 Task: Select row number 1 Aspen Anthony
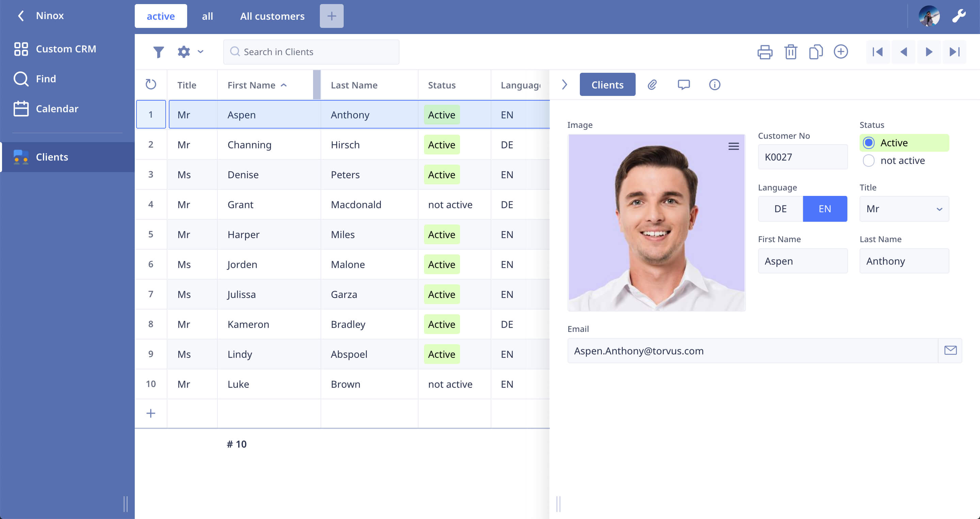(151, 115)
